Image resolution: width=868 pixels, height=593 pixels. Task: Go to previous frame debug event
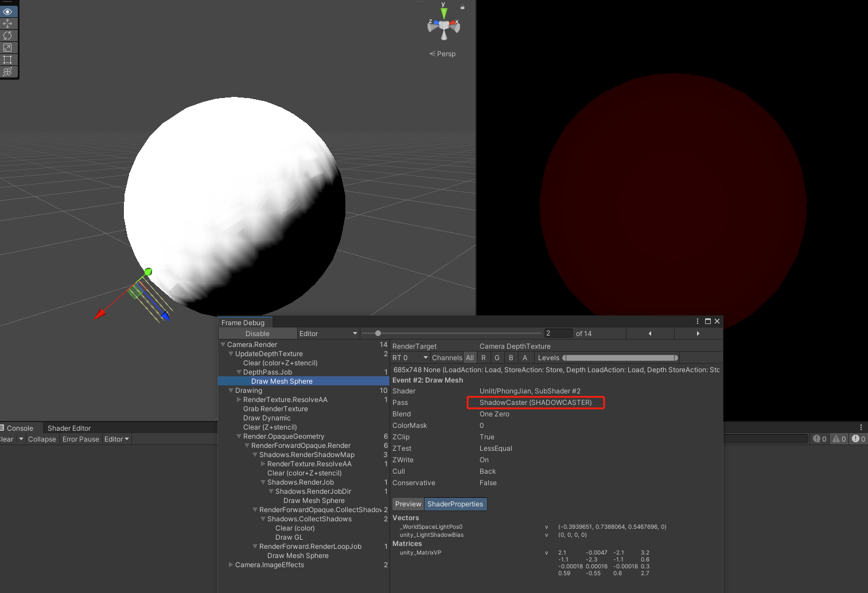650,333
